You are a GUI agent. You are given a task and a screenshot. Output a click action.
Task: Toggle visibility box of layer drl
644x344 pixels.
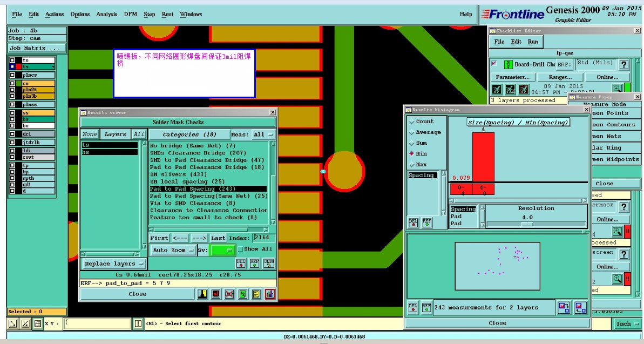[x=12, y=134]
